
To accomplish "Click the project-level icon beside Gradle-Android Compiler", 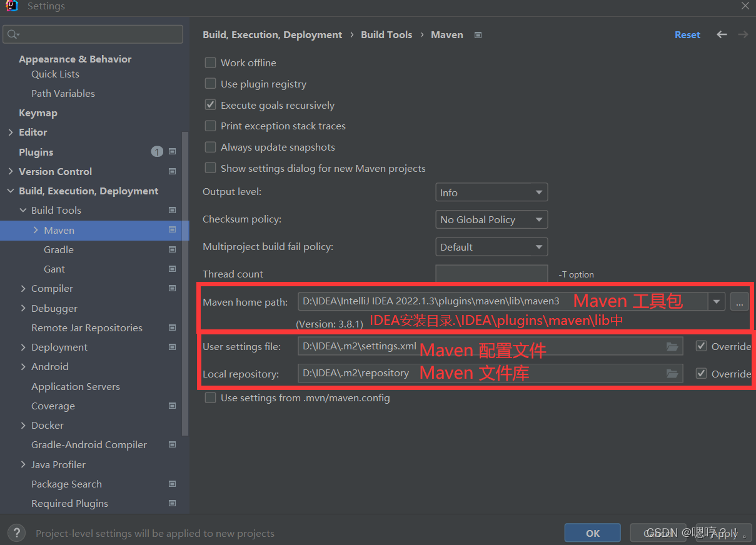I will tap(173, 444).
